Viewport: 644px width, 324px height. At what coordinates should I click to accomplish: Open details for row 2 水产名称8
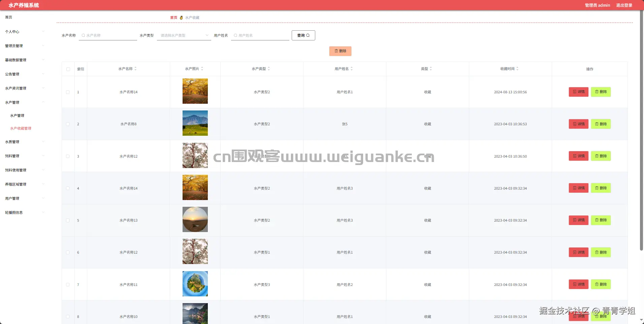click(x=578, y=124)
